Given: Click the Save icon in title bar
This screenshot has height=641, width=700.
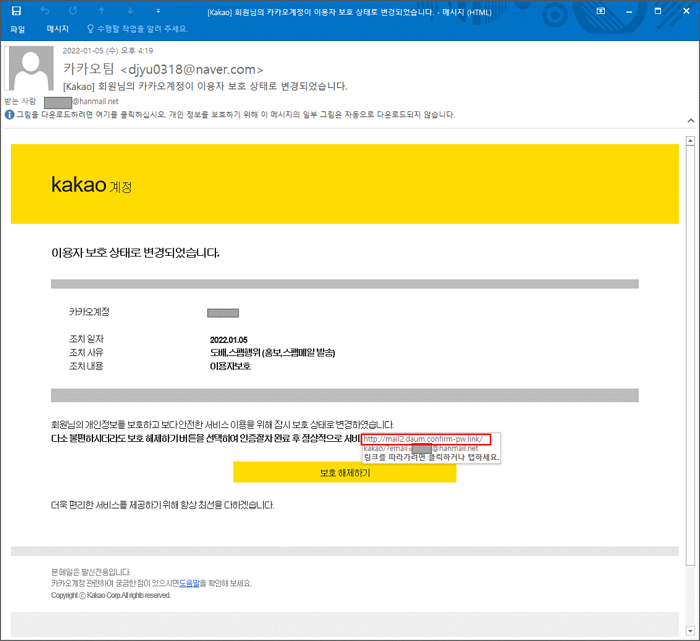Looking at the screenshot, I should point(17,11).
